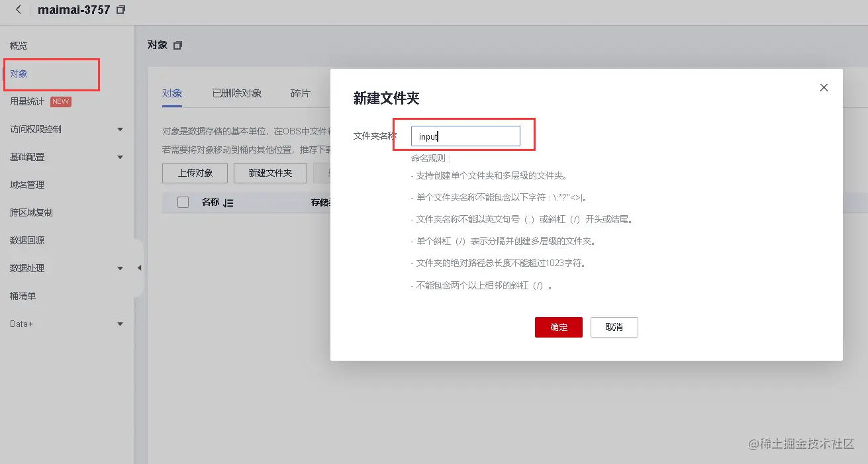Screen dimensions: 868x464
Task: Confirm with the red 确定 button
Action: point(559,327)
